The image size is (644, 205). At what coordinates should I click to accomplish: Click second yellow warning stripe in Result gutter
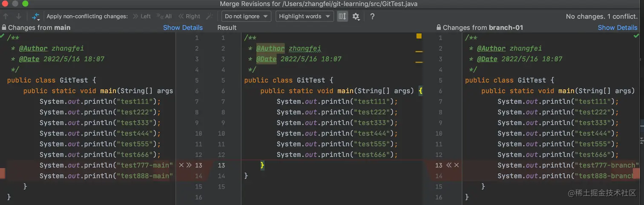click(x=419, y=62)
